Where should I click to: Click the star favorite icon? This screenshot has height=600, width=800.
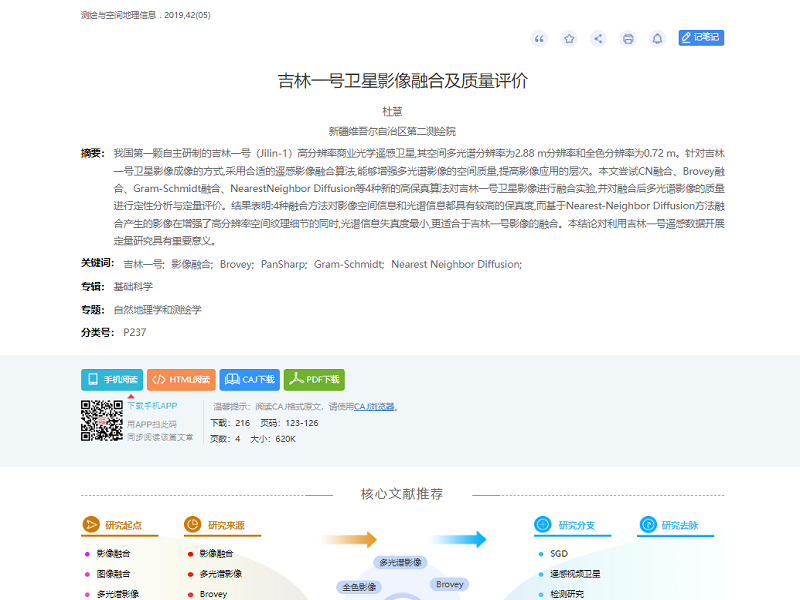[x=569, y=38]
